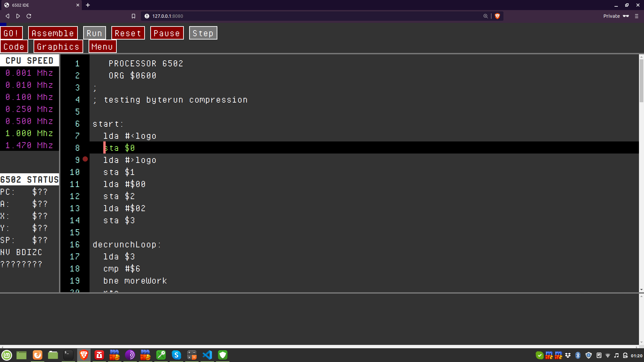Select the 1.000 Mhz CPU speed
This screenshot has width=644, height=362.
(29, 133)
